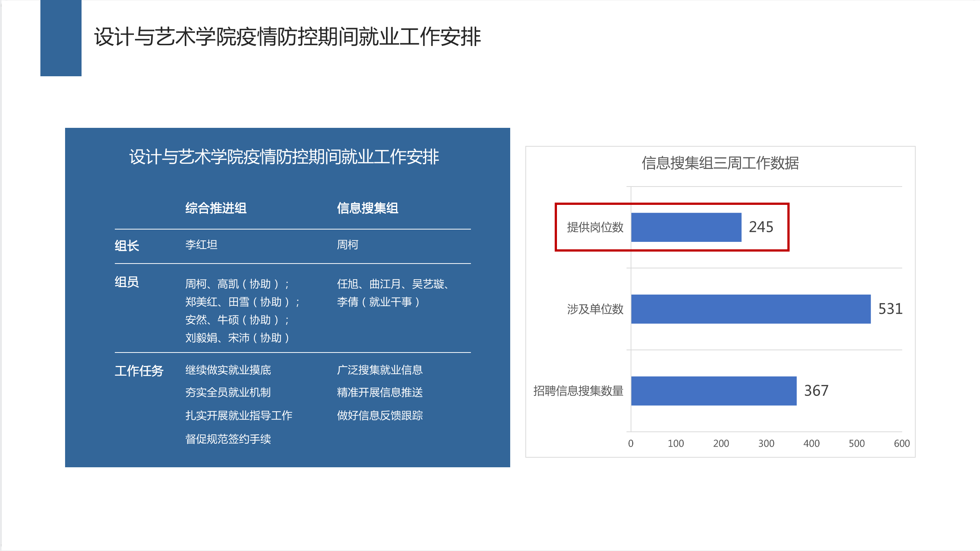Click the 招聘信息搜集数量 bar
Screen dimensions: 980x551
pos(713,391)
